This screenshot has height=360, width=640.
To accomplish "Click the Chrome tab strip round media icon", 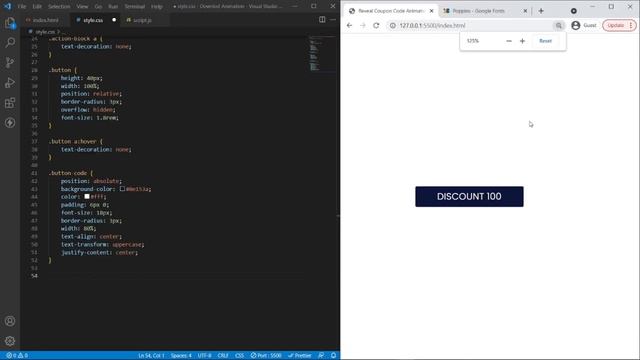I will point(573,11).
